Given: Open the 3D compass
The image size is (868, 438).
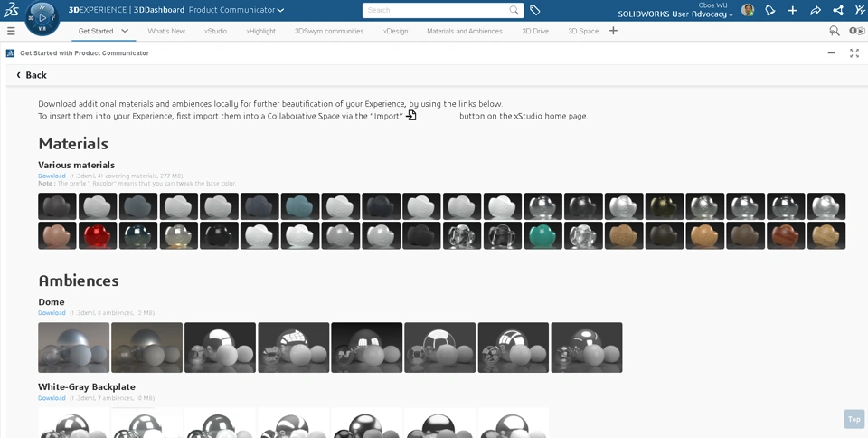Looking at the screenshot, I should 42,18.
